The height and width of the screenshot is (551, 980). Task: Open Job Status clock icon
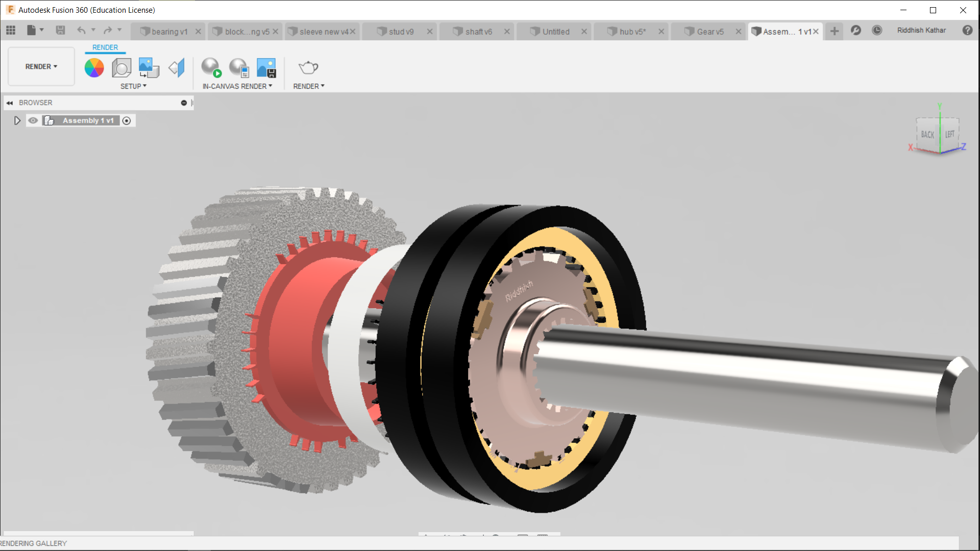(x=877, y=31)
